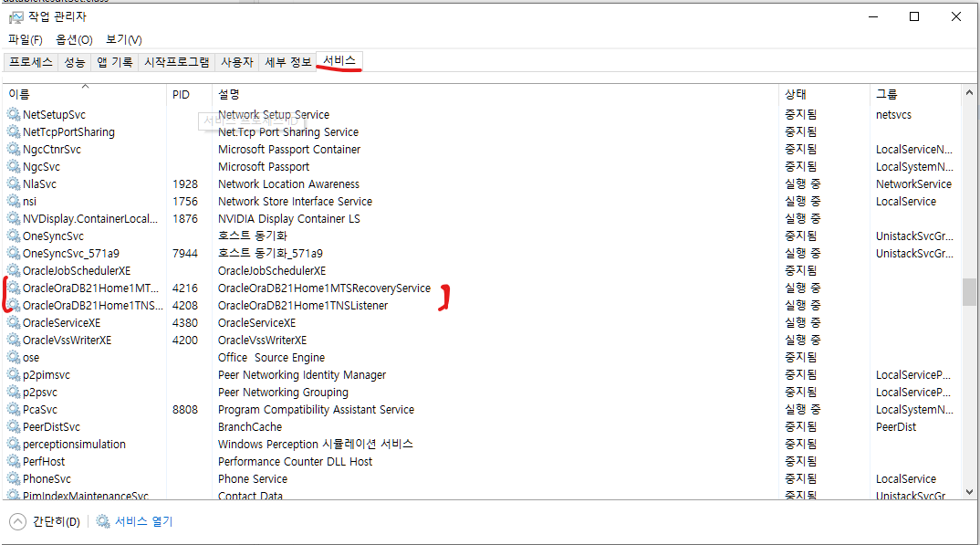Switch to the 프로세스 tab
Viewport: 980px width, 545px height.
[31, 62]
